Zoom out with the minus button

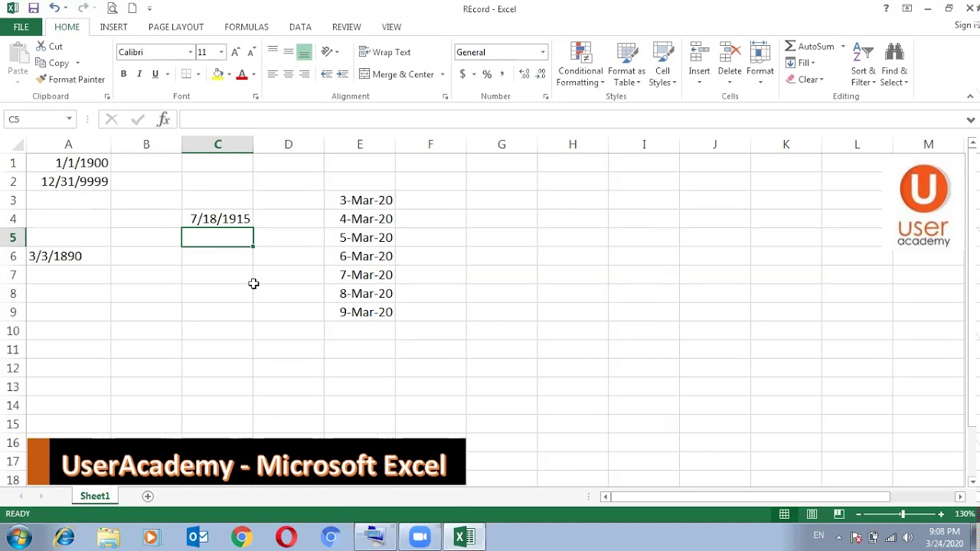pyautogui.click(x=859, y=514)
